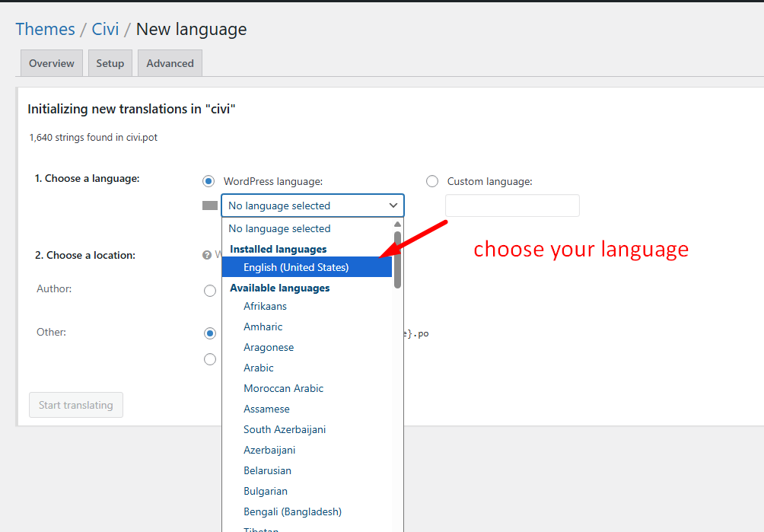Select the WordPress language radio button
The height and width of the screenshot is (532, 764).
click(x=209, y=181)
